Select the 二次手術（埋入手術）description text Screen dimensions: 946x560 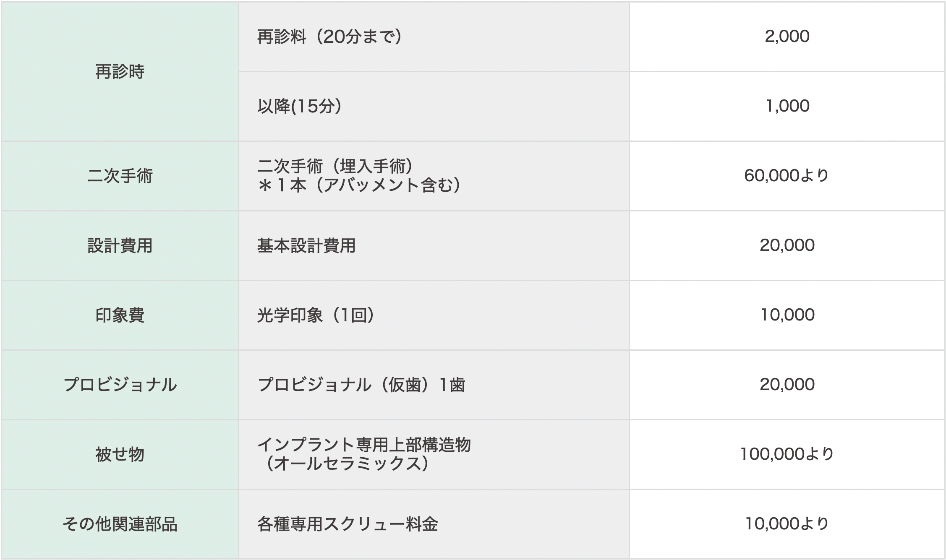tap(335, 167)
